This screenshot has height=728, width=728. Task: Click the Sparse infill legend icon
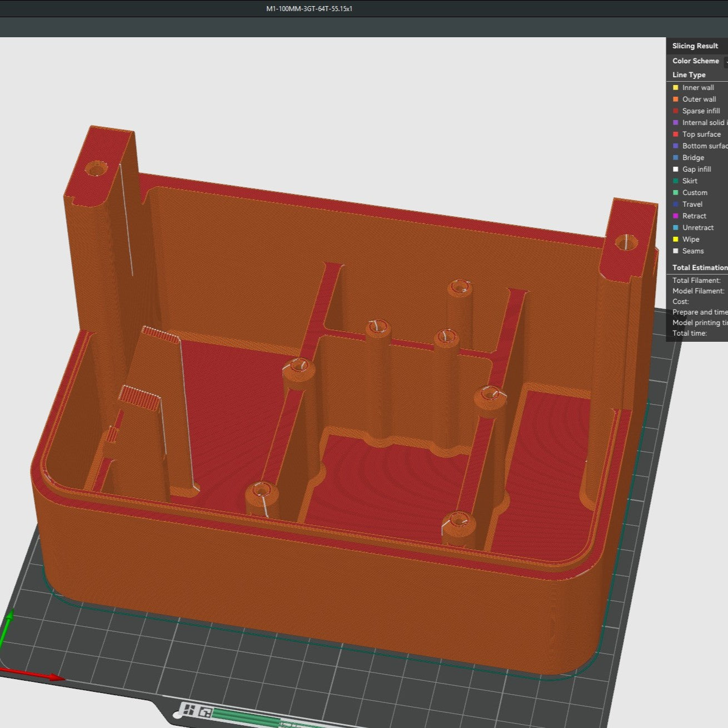[x=675, y=111]
